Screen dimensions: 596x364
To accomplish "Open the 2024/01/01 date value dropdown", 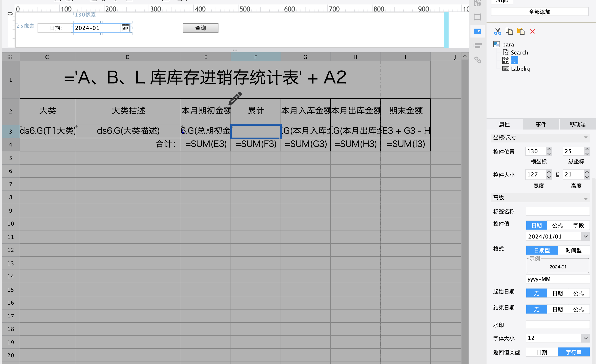I will pyautogui.click(x=586, y=236).
